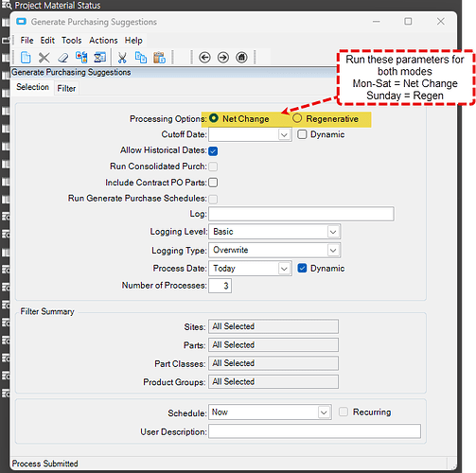Viewport: 476px width, 473px height.
Task: Click the Back arrow toolbar icon
Action: pos(204,58)
